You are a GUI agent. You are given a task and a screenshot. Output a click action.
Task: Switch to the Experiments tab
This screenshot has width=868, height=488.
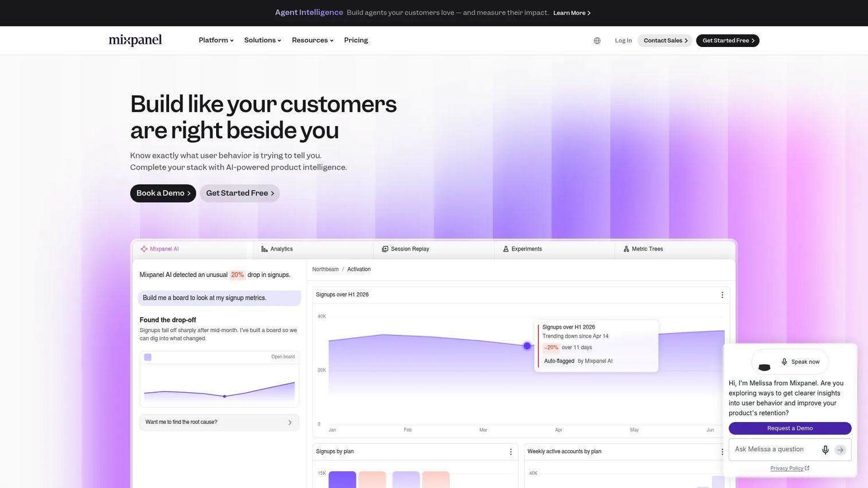pos(555,249)
